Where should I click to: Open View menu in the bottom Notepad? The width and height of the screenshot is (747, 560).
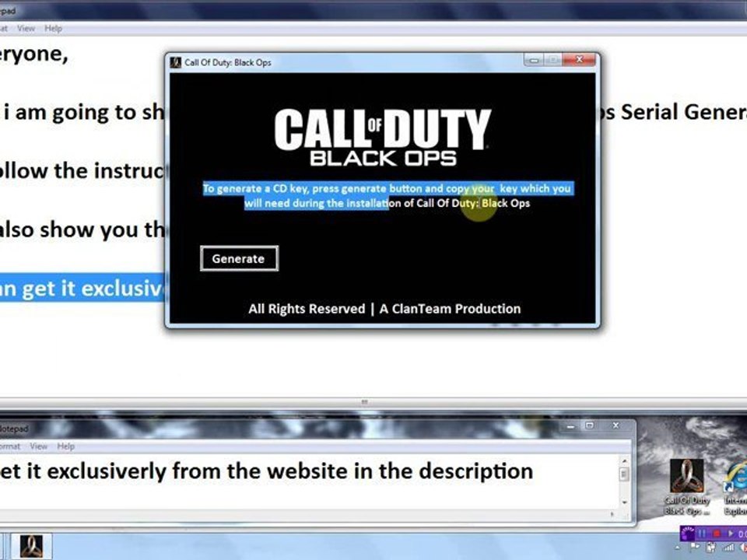point(39,446)
